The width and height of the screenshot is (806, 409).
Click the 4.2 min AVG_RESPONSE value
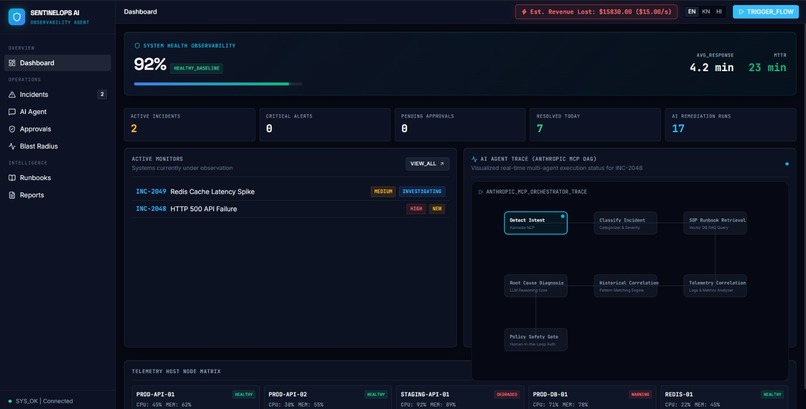pyautogui.click(x=711, y=67)
